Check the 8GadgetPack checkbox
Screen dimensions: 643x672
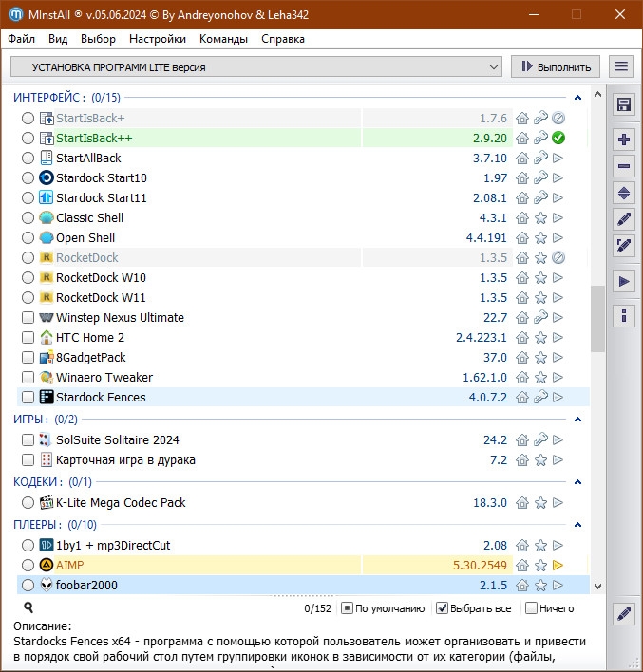28,358
